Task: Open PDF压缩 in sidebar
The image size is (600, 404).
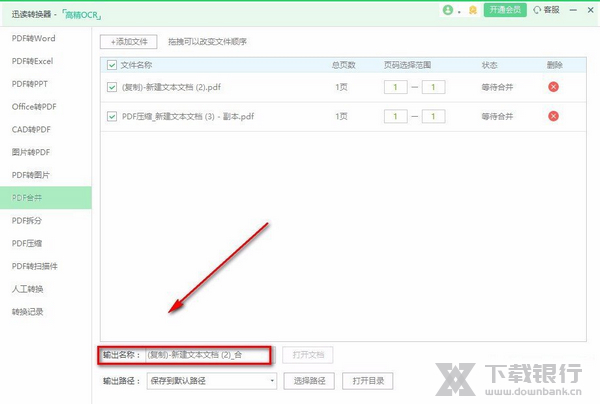Action: (26, 243)
